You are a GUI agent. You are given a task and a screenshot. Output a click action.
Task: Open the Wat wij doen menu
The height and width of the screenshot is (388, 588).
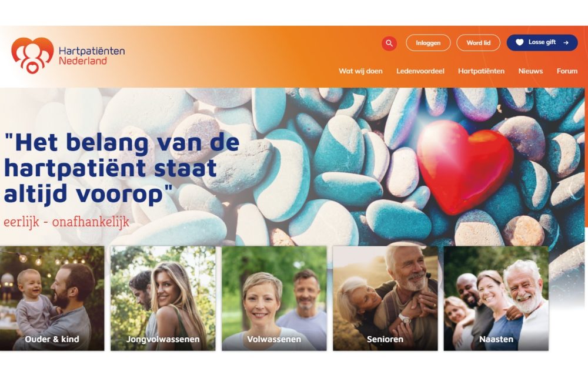click(x=360, y=71)
